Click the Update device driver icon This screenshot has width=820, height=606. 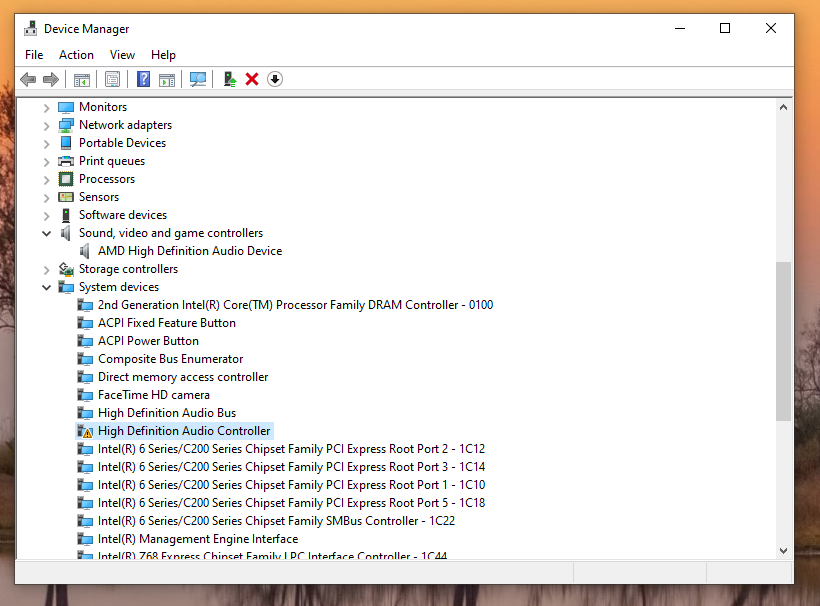tap(230, 79)
